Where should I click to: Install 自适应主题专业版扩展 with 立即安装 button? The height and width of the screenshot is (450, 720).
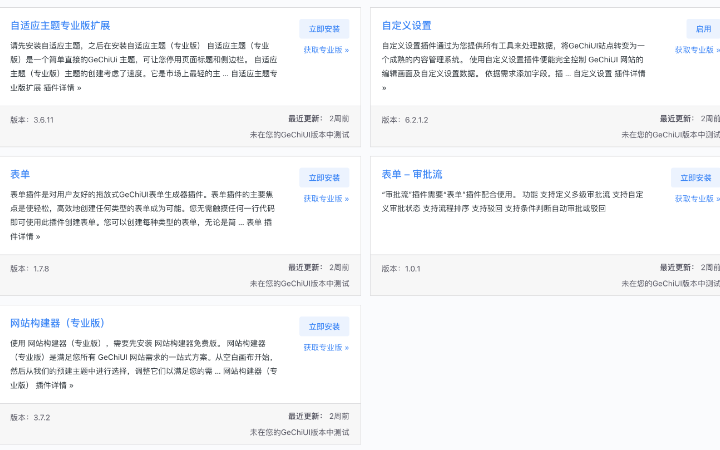(x=324, y=29)
